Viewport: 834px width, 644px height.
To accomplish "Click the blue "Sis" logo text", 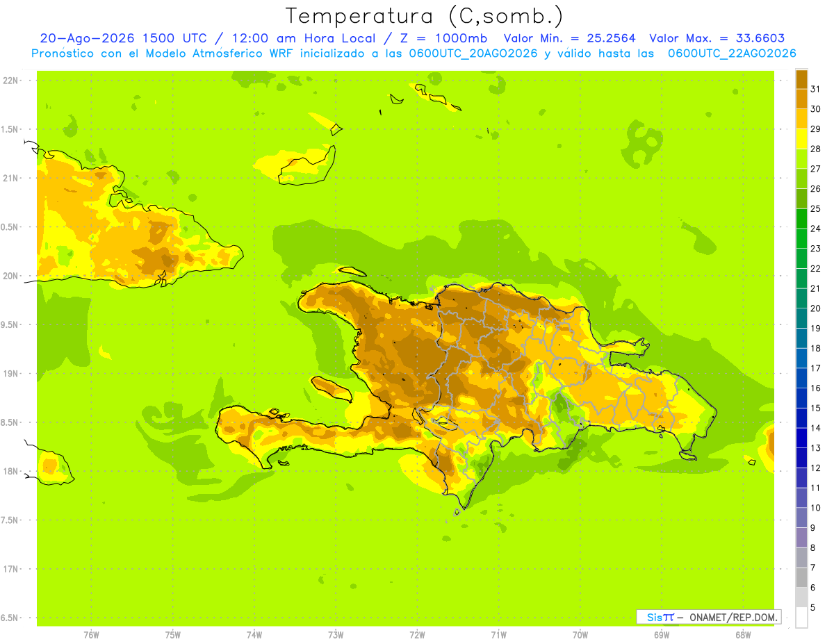I will pyautogui.click(x=655, y=617).
